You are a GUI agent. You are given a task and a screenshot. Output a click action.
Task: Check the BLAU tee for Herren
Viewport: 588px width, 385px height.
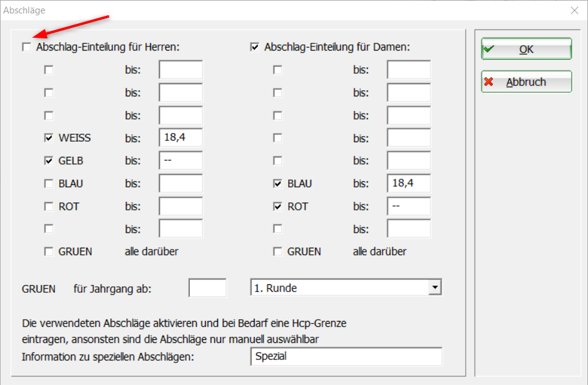49,184
